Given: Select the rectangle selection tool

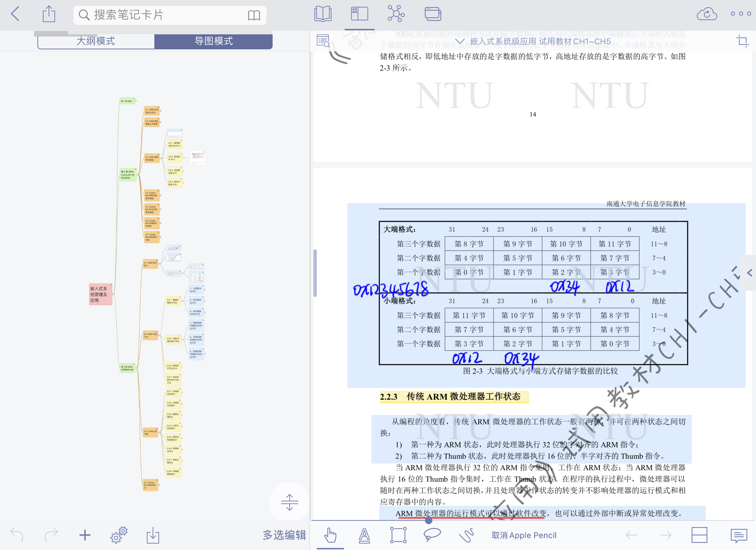Looking at the screenshot, I should (398, 535).
